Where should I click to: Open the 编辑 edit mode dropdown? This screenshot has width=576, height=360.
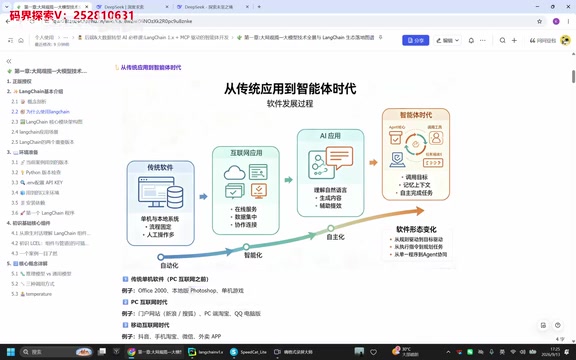[x=447, y=40]
